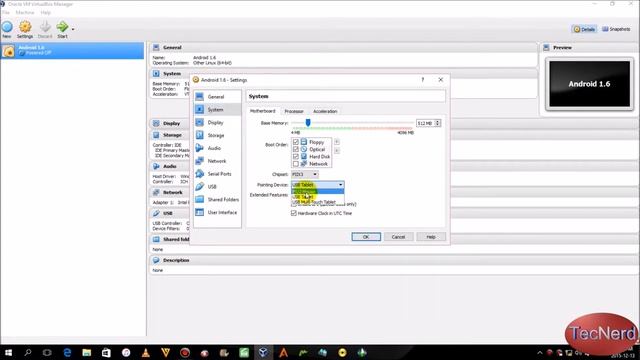
Task: Click the Network adapter icon in Boot Order list
Action: click(304, 164)
